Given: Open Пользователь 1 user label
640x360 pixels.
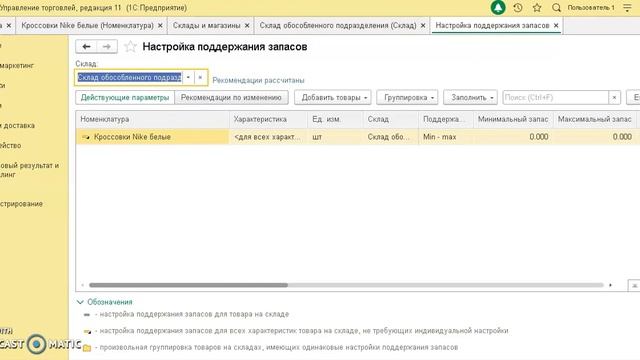Looking at the screenshot, I should pos(591,7).
